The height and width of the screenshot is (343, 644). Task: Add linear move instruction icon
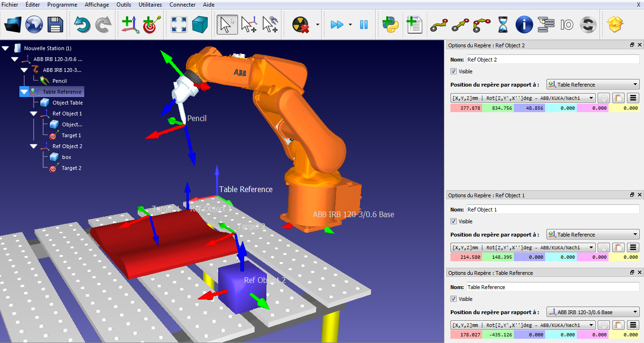(460, 24)
